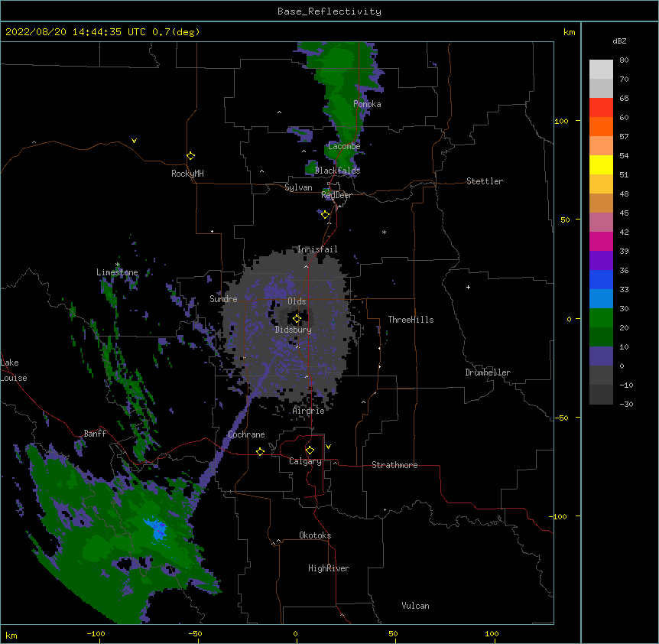Click the Sundre town label

(x=223, y=299)
